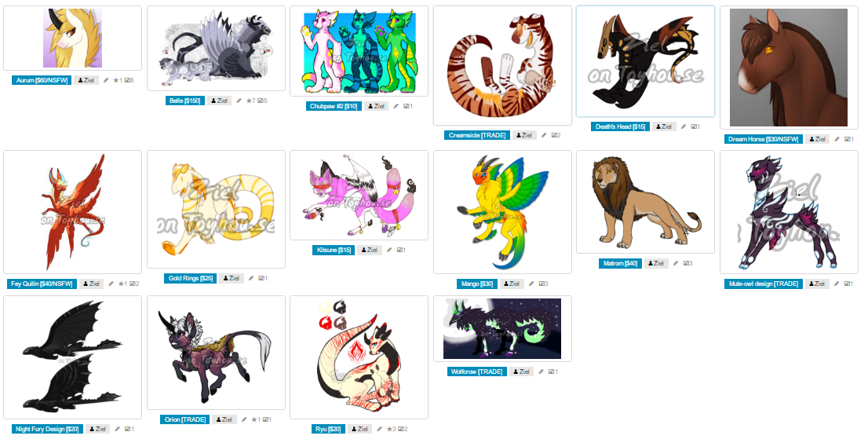Click the pencil edit icon for Gold Rings

pyautogui.click(x=251, y=279)
